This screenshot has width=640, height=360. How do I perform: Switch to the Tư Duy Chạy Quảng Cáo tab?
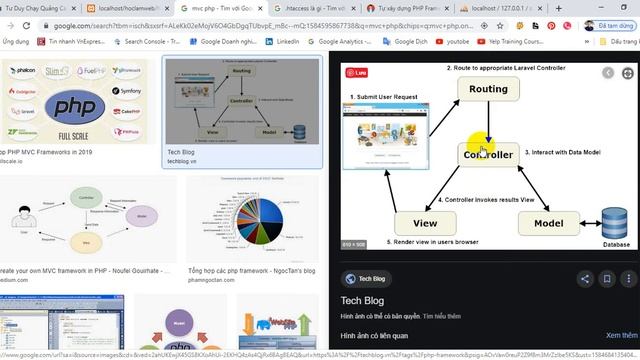36,8
